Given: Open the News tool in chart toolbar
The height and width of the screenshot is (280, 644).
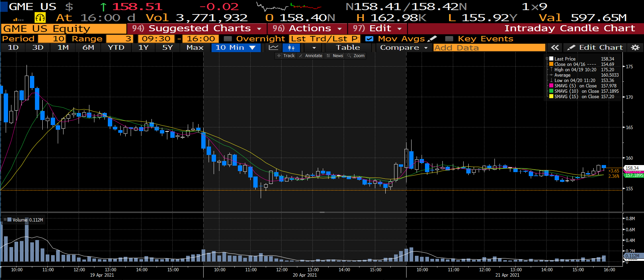Looking at the screenshot, I should 335,56.
